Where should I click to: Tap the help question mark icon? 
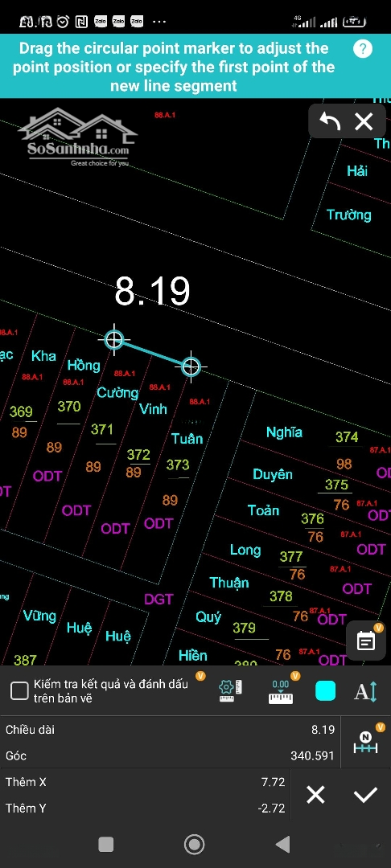(362, 49)
